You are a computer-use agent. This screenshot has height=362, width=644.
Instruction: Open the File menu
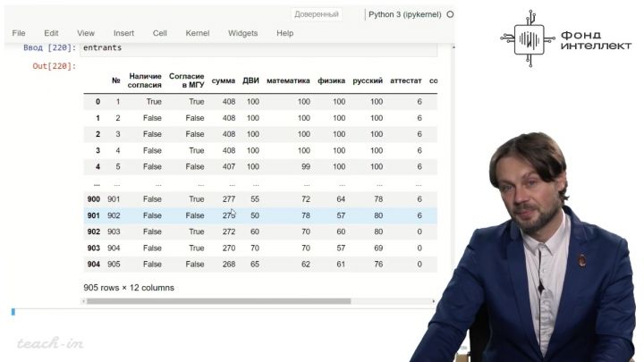pos(19,33)
